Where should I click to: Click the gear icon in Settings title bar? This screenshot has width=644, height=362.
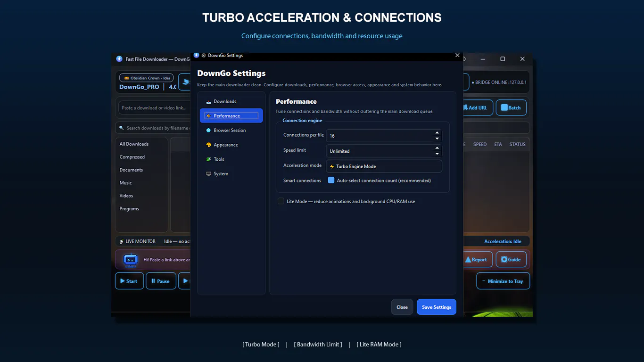[204, 56]
